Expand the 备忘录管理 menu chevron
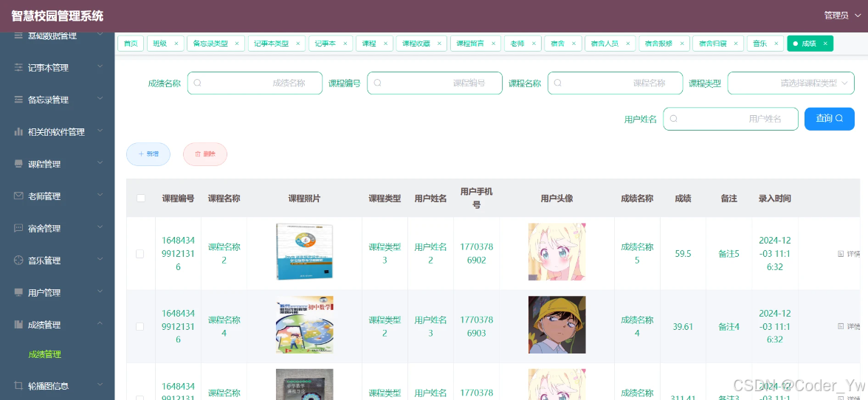The width and height of the screenshot is (868, 400). tap(100, 99)
